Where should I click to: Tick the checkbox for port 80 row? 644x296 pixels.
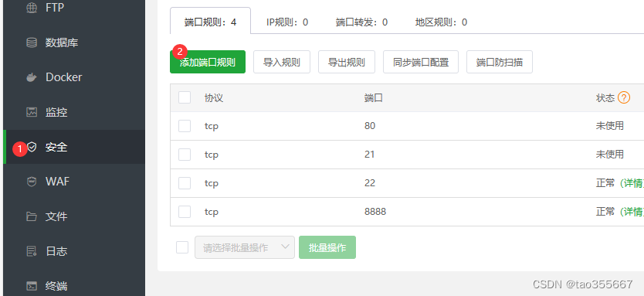pos(185,126)
